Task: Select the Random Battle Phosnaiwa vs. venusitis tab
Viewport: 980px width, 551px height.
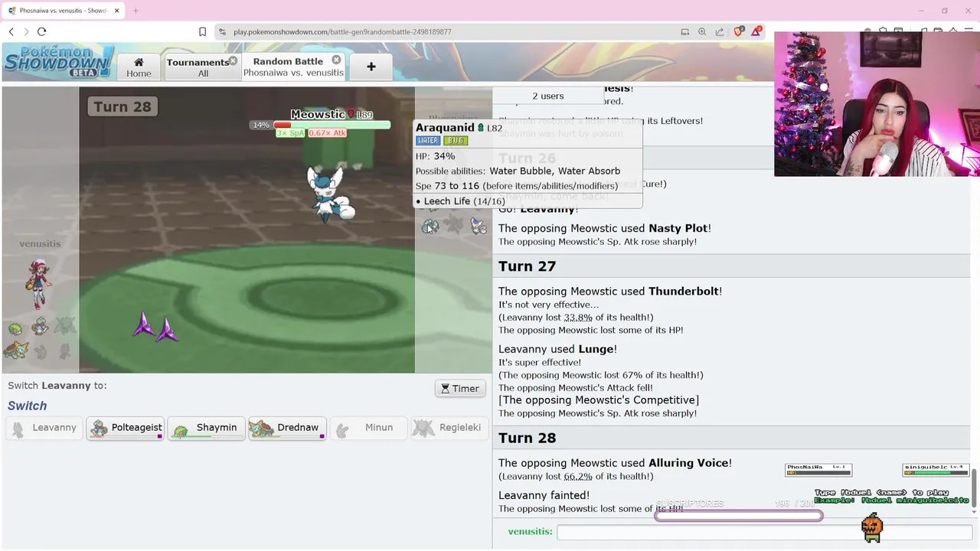Action: pos(293,67)
